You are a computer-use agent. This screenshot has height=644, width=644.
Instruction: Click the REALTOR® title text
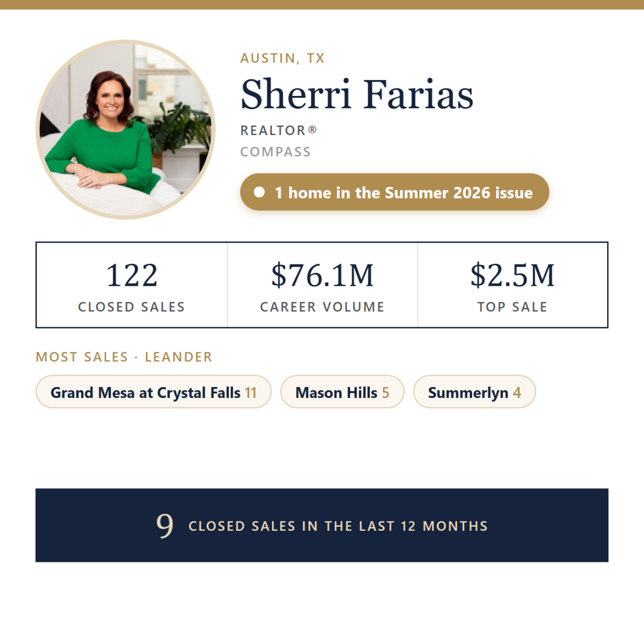(x=278, y=131)
